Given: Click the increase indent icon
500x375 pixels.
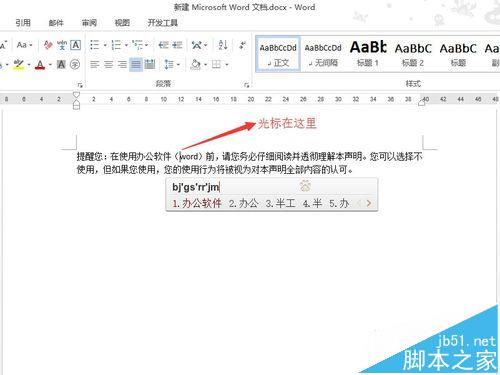Looking at the screenshot, I should click(x=177, y=45).
